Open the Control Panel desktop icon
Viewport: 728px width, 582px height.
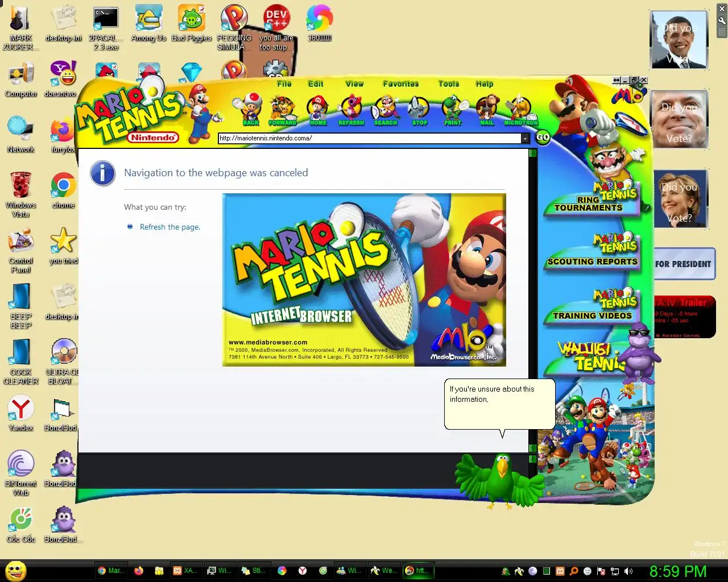[x=21, y=251]
